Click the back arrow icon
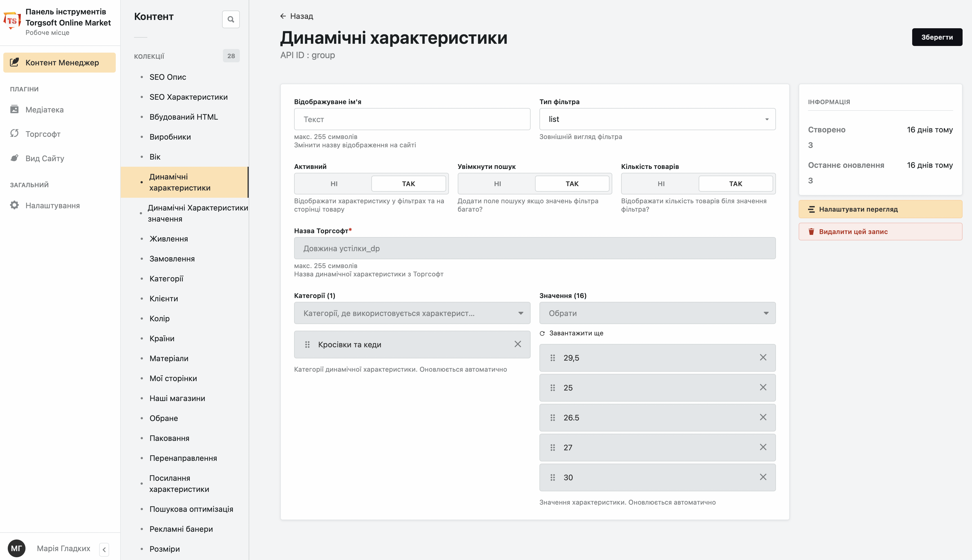972x560 pixels. point(283,16)
